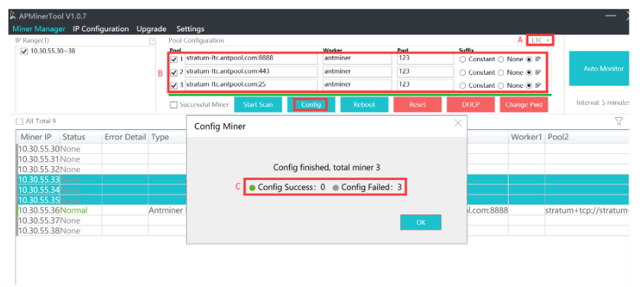Edit the stratum-ltc.antpool.com:25 pool field

(x=251, y=85)
